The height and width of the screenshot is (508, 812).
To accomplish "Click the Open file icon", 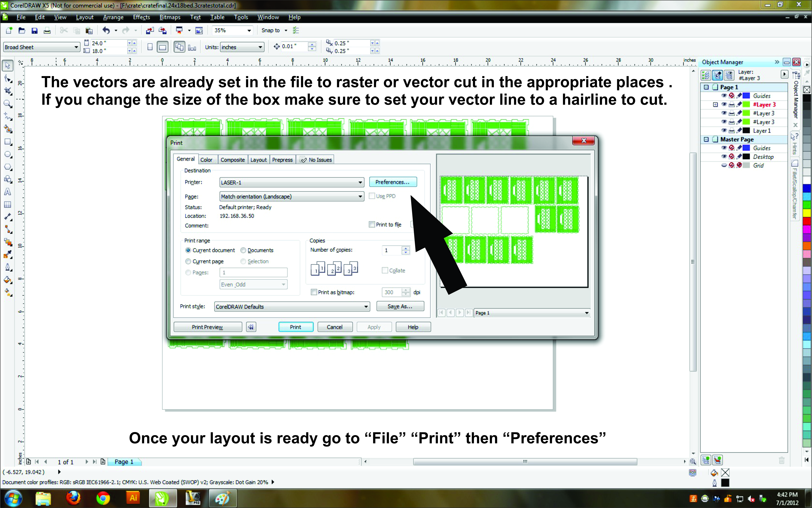I will (22, 31).
